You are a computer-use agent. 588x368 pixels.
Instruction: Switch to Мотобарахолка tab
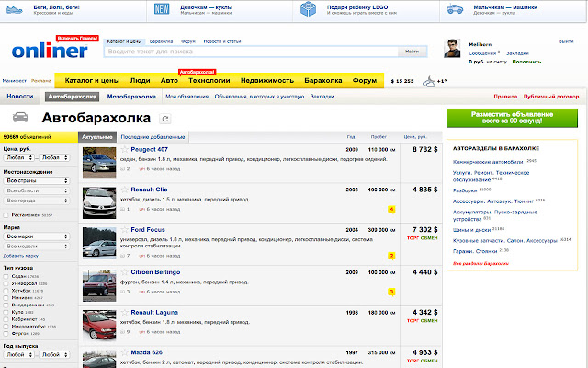[131, 97]
